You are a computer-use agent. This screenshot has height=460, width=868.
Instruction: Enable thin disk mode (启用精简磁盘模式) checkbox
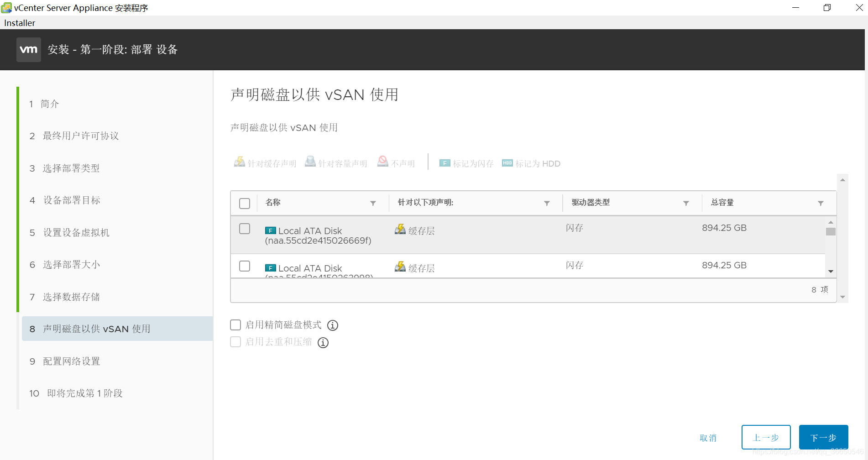coord(235,325)
